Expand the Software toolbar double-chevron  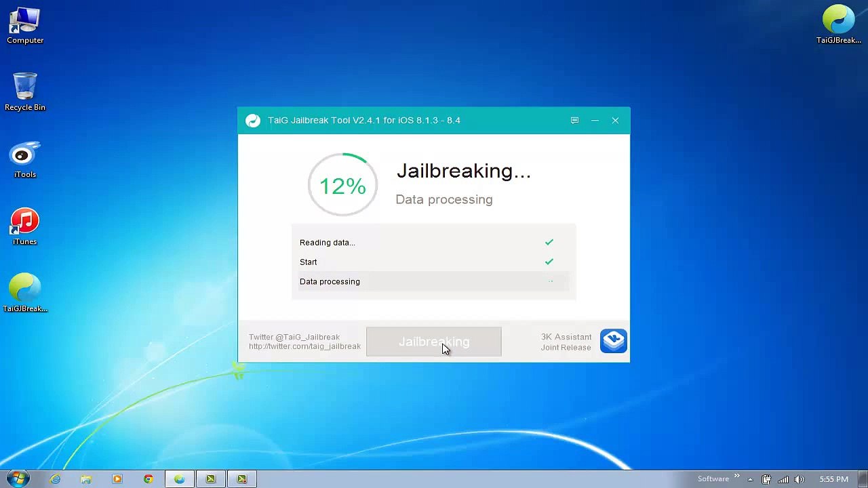736,477
